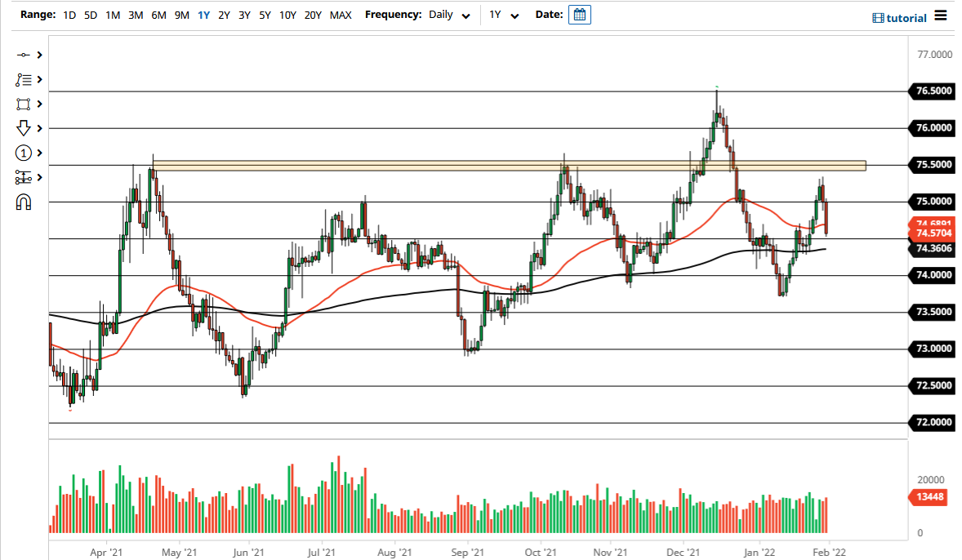Open the Fibonacci retracement tool
Image resolution: width=962 pixels, height=560 pixels.
pos(23,79)
